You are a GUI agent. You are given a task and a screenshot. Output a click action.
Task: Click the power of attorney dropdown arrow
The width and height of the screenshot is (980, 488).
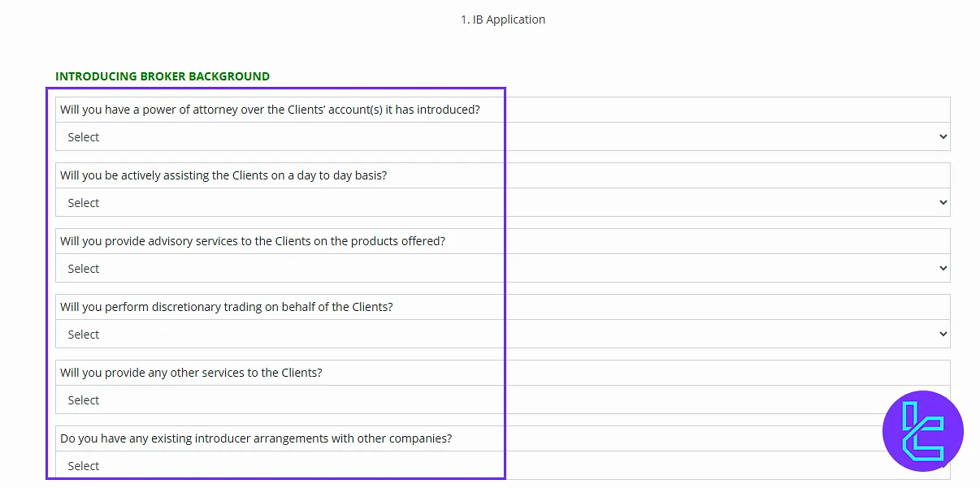tap(943, 136)
